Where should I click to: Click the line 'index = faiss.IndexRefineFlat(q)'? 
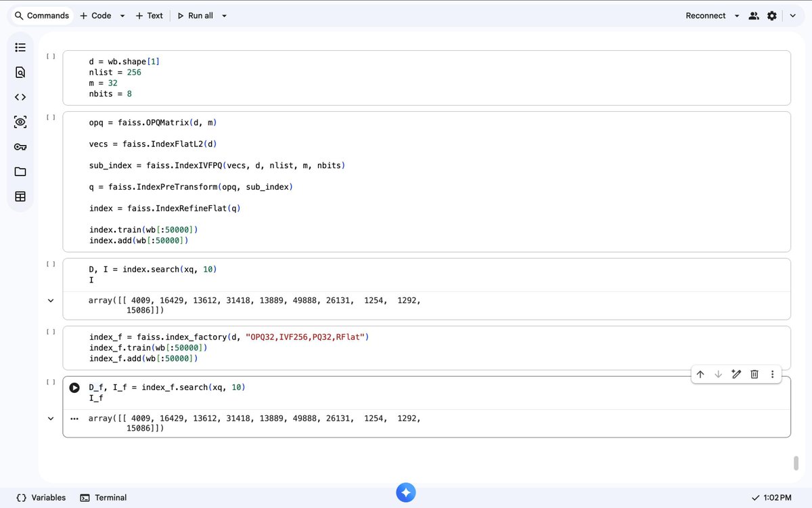click(164, 208)
